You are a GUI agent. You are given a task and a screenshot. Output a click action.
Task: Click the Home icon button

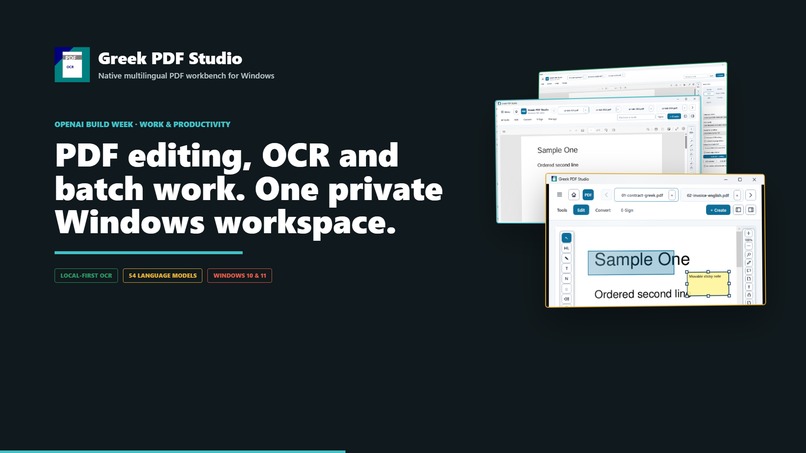pyautogui.click(x=574, y=194)
